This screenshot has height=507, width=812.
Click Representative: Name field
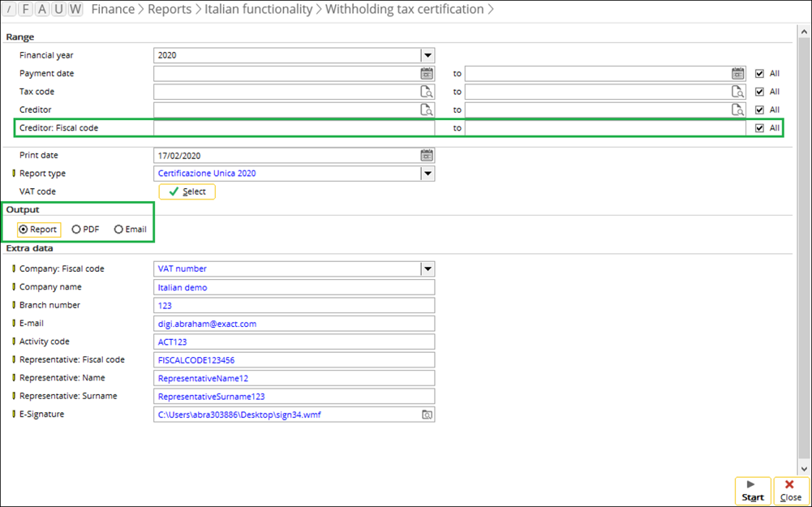294,378
